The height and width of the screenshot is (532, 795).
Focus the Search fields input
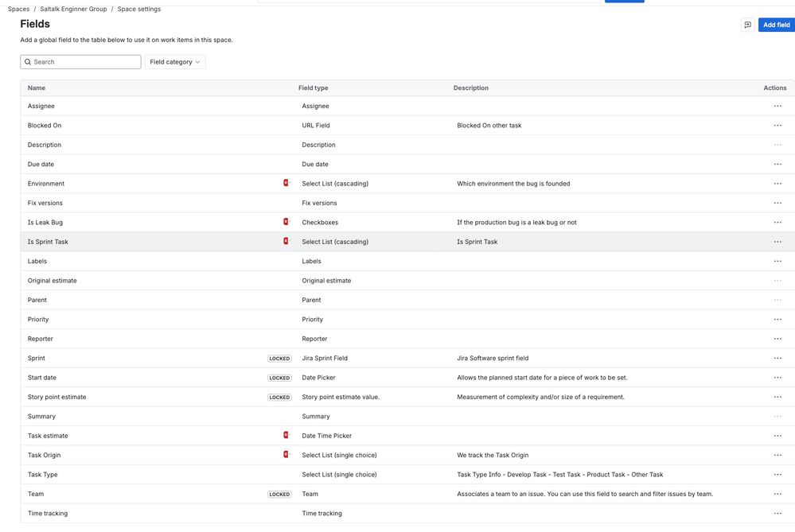point(80,62)
